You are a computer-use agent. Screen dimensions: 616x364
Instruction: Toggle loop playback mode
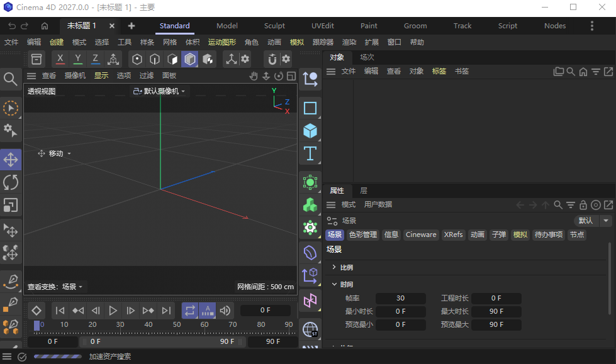point(190,311)
